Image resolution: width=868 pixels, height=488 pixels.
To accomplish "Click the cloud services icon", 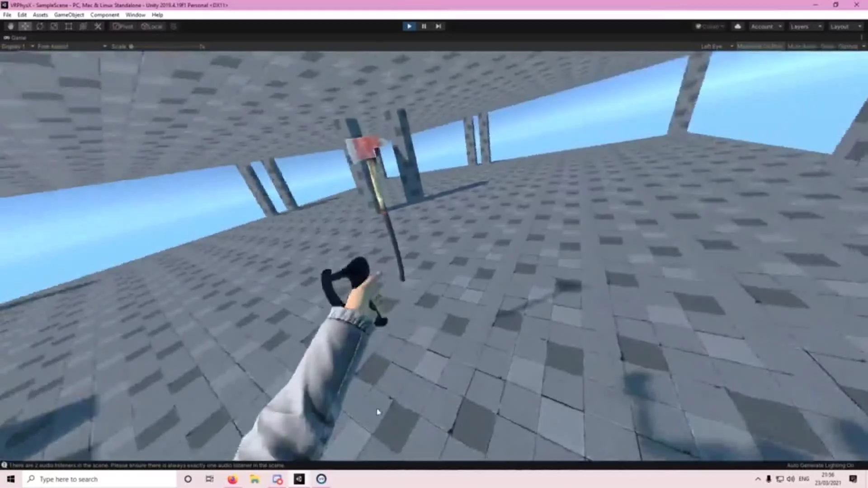I will (x=738, y=26).
